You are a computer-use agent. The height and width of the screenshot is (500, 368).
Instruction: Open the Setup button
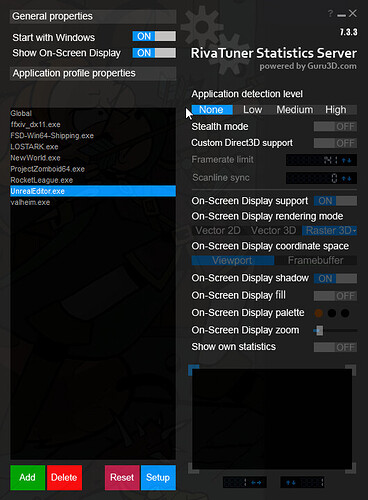158,477
